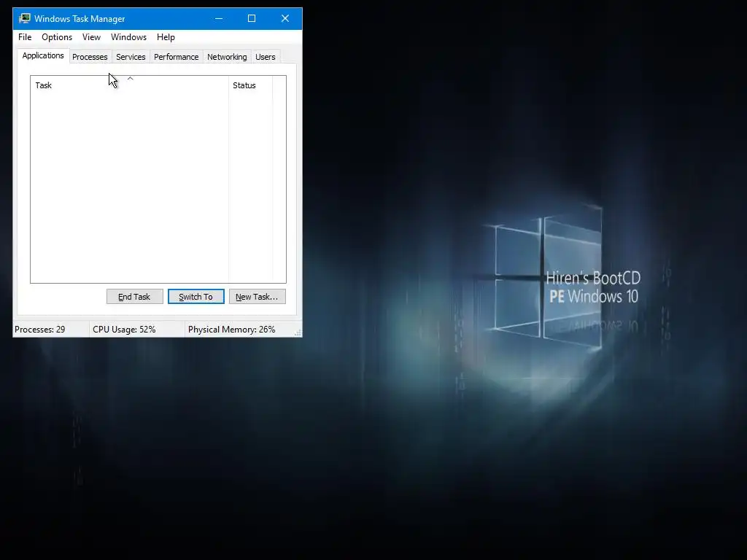Sort by the Task column header
The height and width of the screenshot is (560, 747).
pos(130,85)
